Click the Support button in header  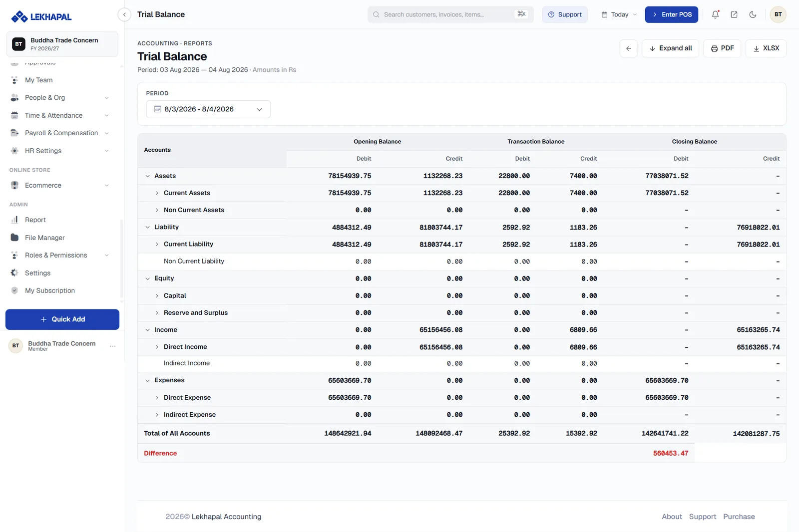565,14
